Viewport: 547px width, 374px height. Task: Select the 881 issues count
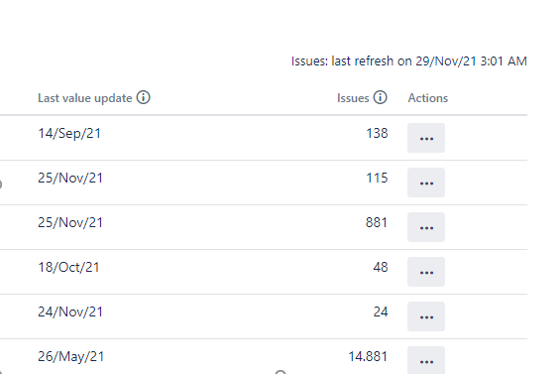pyautogui.click(x=376, y=223)
